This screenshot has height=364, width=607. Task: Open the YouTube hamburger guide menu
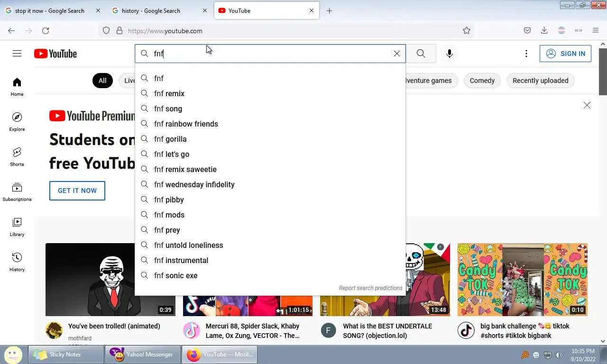pyautogui.click(x=17, y=54)
